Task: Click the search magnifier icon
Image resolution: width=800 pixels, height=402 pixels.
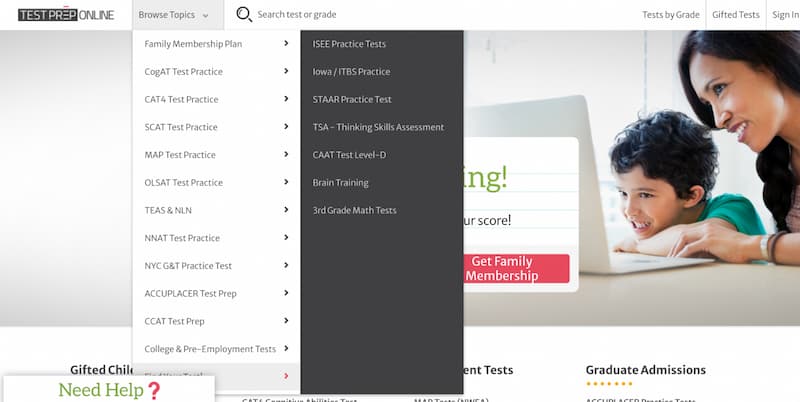Action: (244, 14)
